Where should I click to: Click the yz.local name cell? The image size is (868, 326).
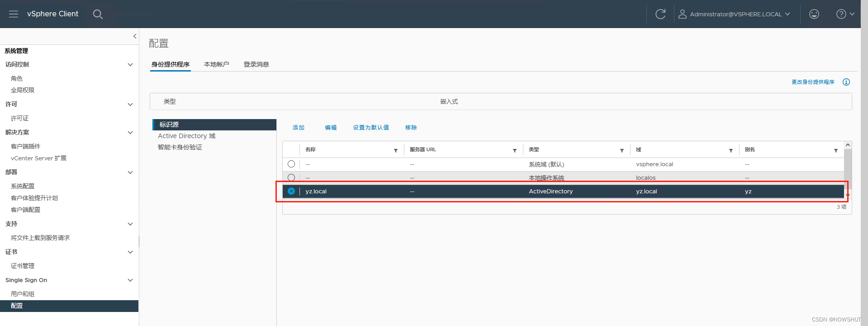point(316,192)
